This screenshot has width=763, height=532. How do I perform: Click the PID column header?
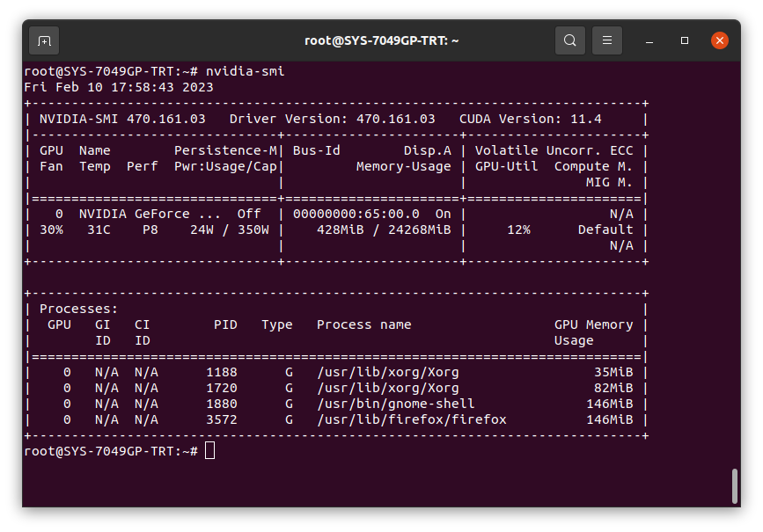225,324
